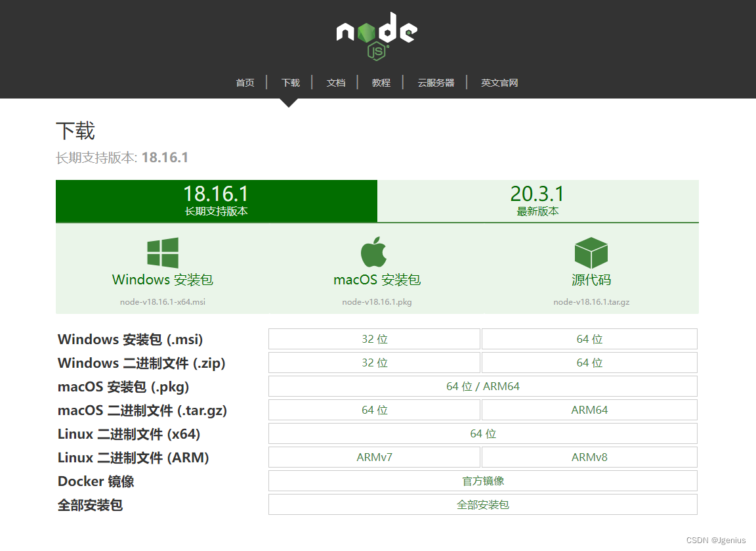Click the macOS 安装包 download link
This screenshot has width=756, height=551.
tap(377, 280)
